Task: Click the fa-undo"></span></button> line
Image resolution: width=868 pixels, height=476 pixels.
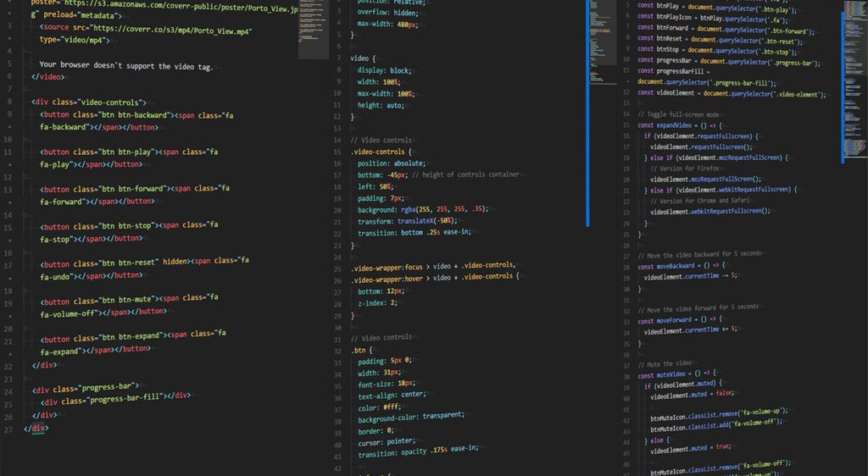Action: point(91,275)
